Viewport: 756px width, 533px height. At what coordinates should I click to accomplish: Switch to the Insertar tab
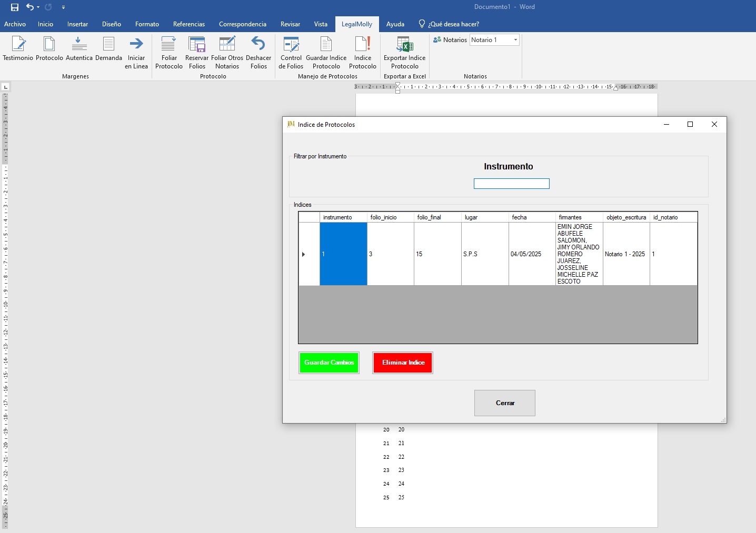coord(78,24)
